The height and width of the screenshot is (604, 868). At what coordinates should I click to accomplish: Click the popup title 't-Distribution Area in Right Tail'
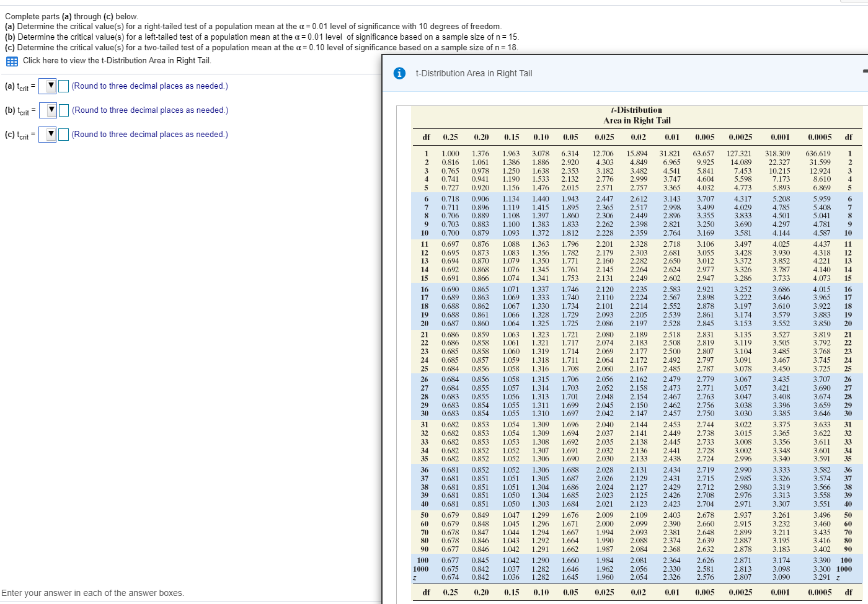coord(474,73)
